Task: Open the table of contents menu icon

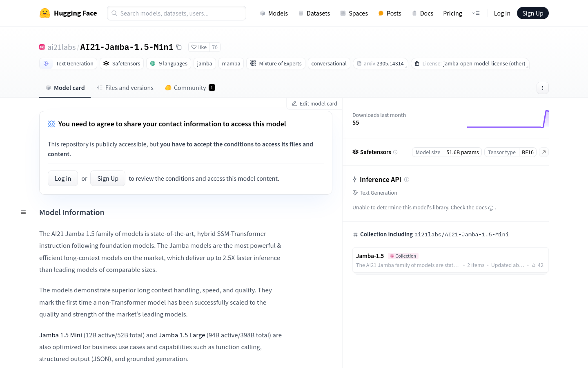Action: 23,212
